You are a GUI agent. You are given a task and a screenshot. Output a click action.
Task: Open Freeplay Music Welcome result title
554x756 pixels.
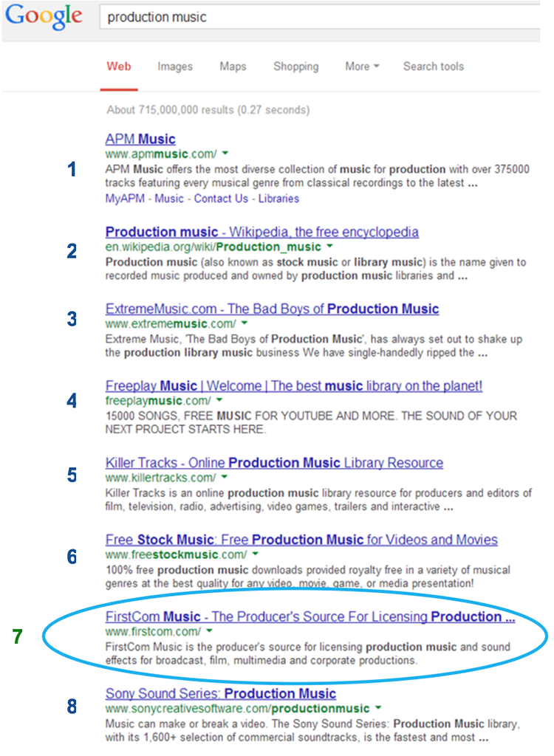point(294,385)
